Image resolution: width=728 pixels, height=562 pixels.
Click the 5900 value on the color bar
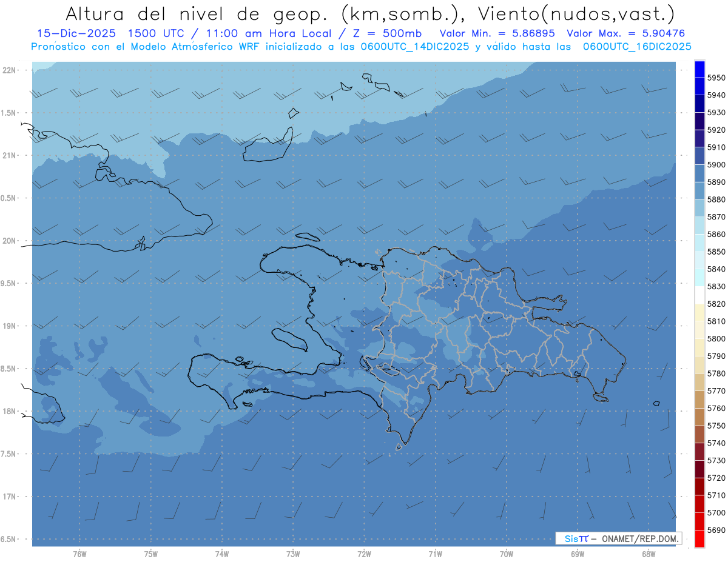coord(716,165)
